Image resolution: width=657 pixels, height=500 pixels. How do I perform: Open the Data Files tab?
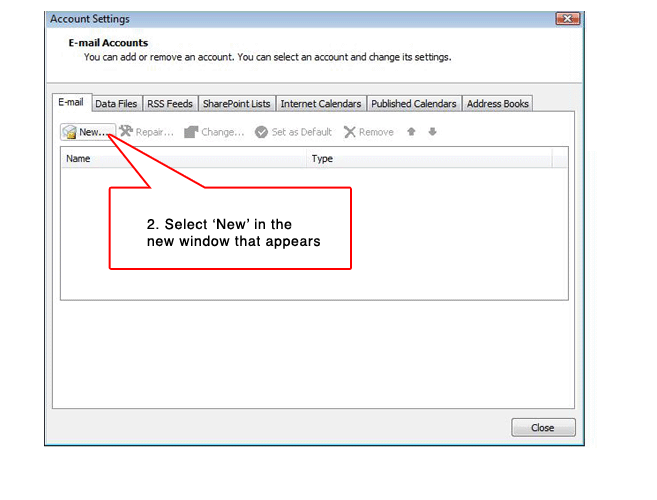point(116,104)
